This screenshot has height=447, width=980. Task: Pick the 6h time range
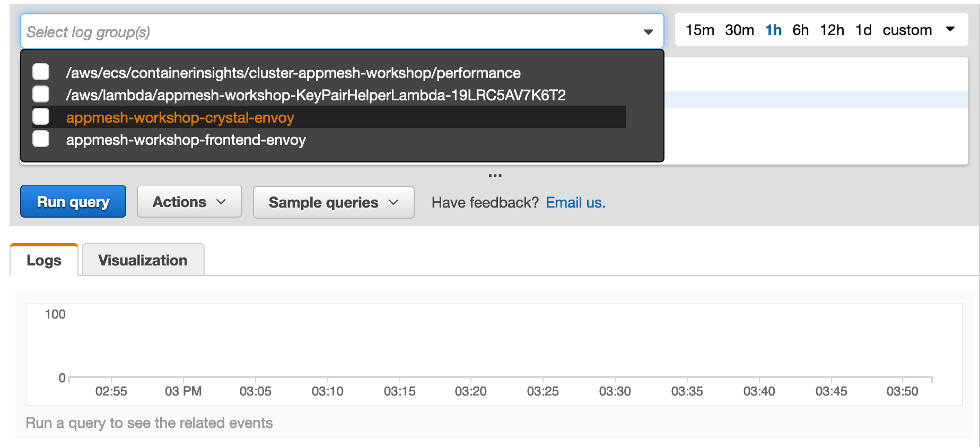[x=800, y=30]
